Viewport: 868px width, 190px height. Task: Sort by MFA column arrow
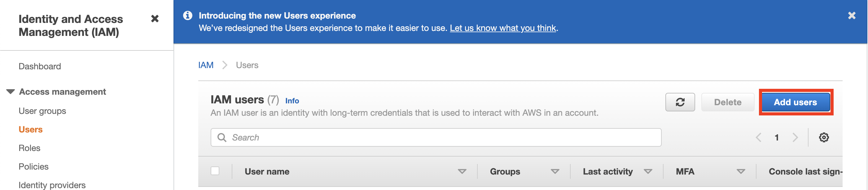tap(741, 171)
